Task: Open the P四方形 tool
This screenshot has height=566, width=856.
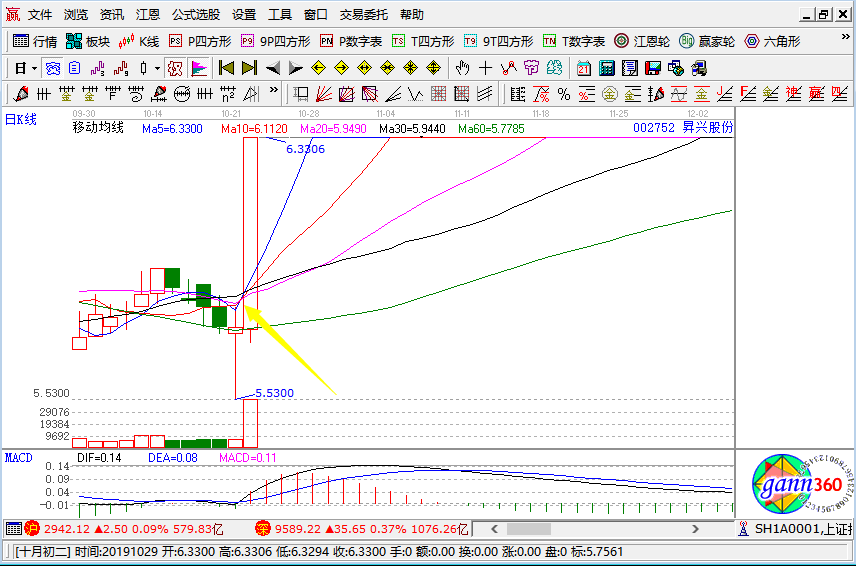Action: pyautogui.click(x=200, y=41)
